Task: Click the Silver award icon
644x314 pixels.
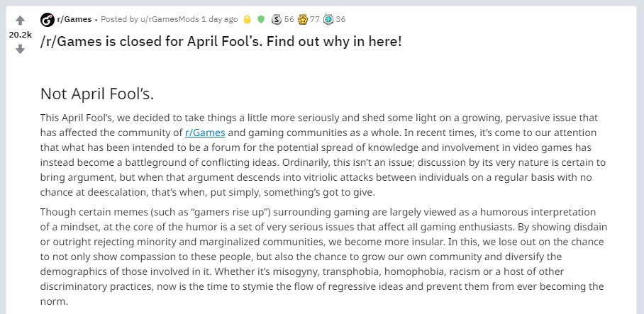Action: tap(277, 19)
